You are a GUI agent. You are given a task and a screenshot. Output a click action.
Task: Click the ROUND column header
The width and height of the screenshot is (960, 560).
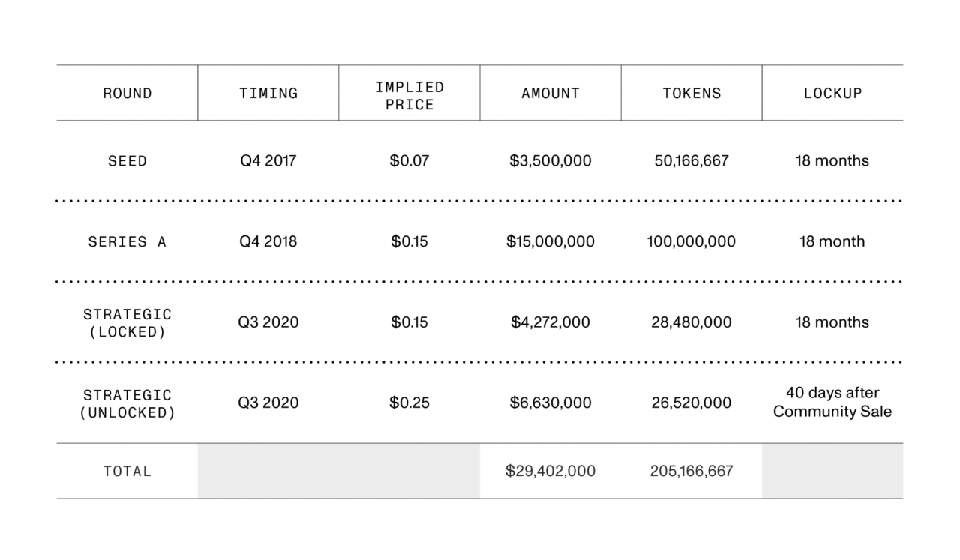point(127,94)
